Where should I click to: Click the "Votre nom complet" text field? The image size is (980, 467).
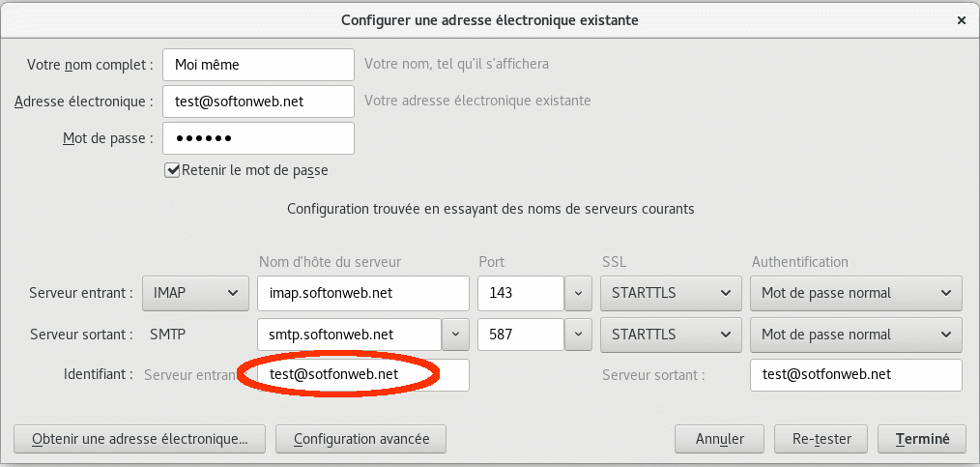pyautogui.click(x=258, y=65)
